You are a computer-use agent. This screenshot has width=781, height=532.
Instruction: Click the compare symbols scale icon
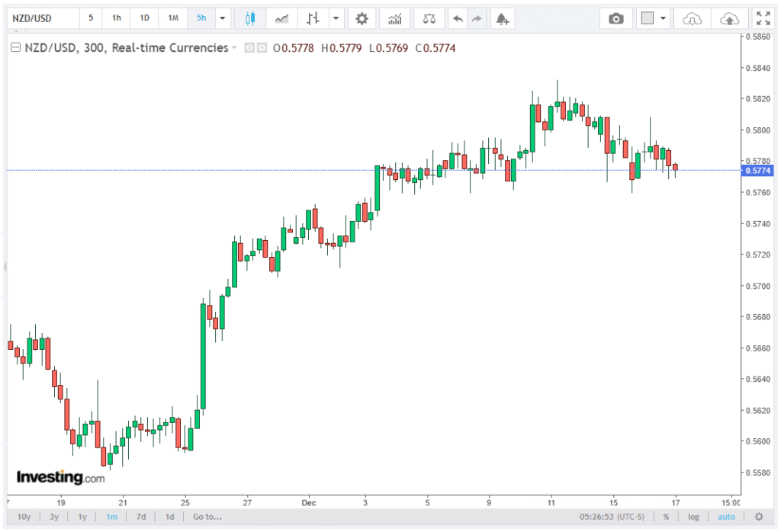429,18
